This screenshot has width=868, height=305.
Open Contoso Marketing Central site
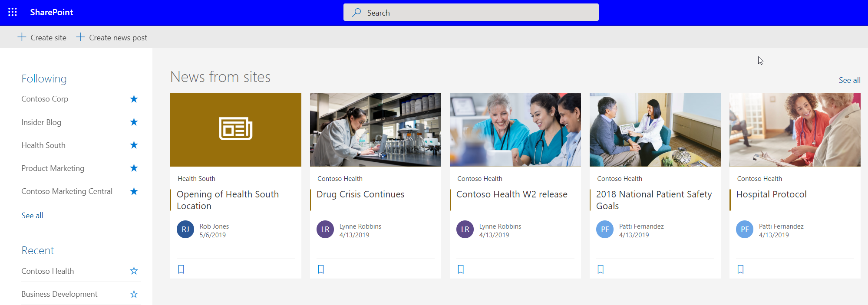pos(67,191)
